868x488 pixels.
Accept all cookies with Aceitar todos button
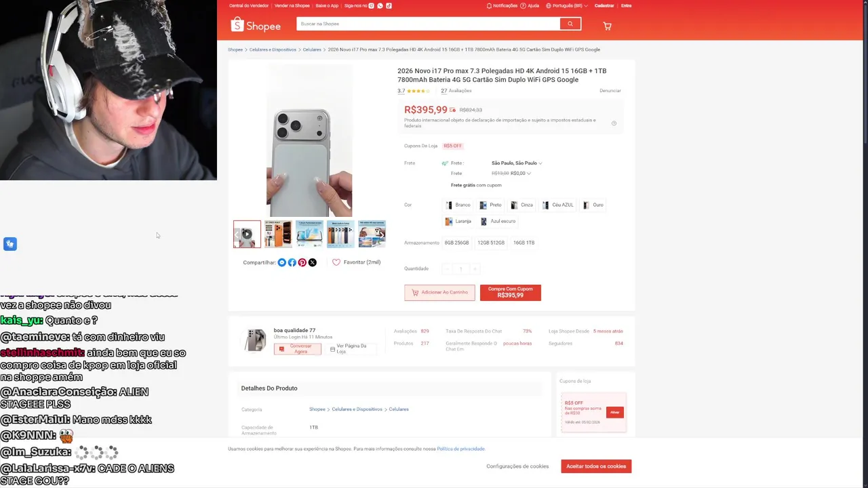pos(596,466)
